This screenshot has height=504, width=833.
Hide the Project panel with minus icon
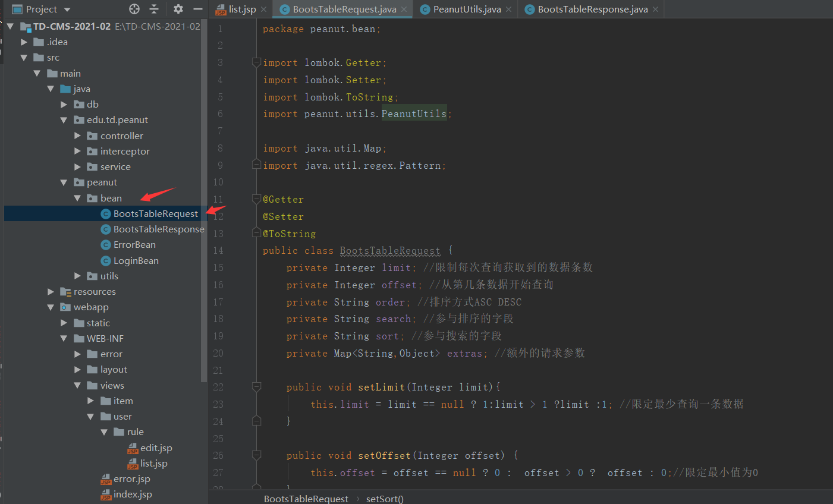pos(198,9)
